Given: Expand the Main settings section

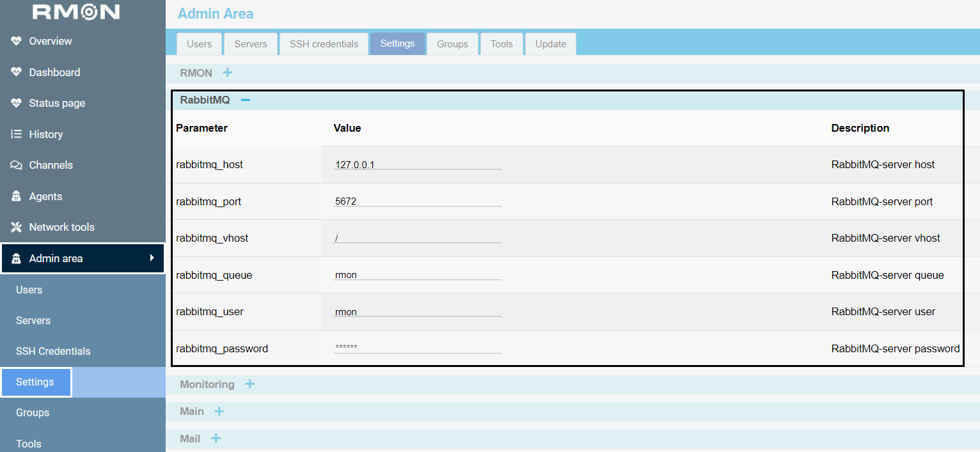Looking at the screenshot, I should [x=219, y=411].
